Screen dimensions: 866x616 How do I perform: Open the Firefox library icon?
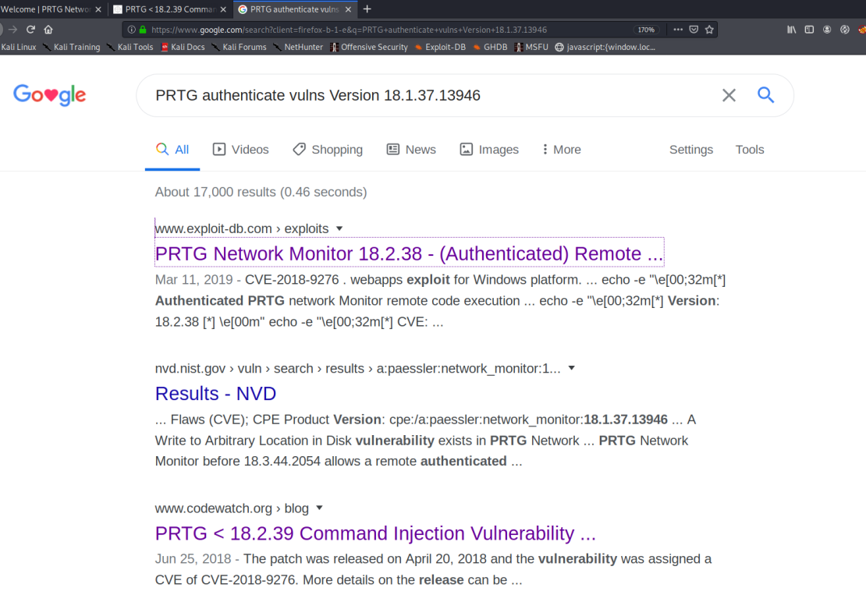click(791, 30)
